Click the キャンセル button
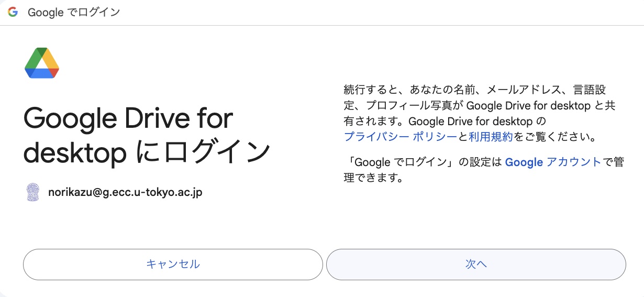This screenshot has width=644, height=297. [173, 265]
